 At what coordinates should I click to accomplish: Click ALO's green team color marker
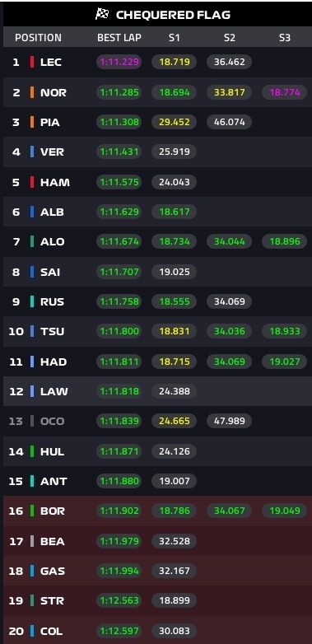(x=32, y=241)
